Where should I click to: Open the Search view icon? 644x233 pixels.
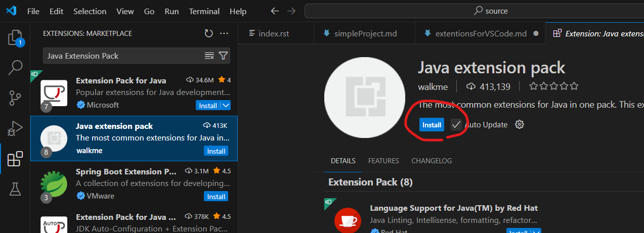pyautogui.click(x=15, y=68)
